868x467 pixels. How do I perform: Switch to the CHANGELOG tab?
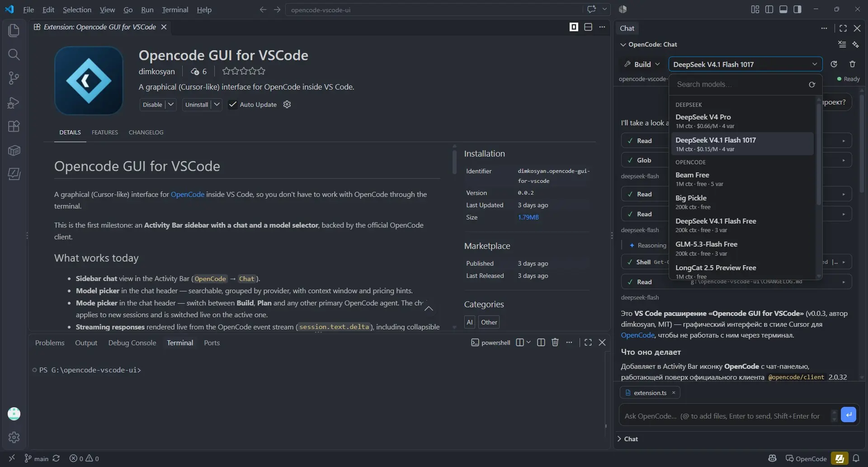(146, 133)
